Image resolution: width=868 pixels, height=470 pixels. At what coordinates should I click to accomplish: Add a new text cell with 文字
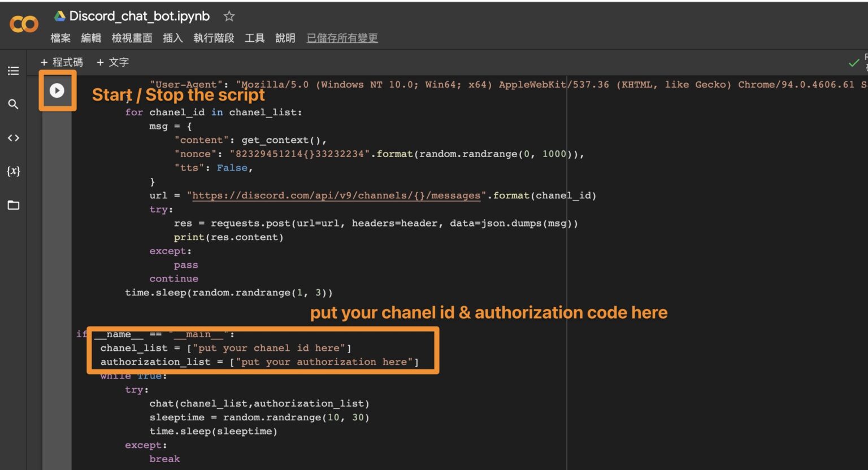click(112, 62)
